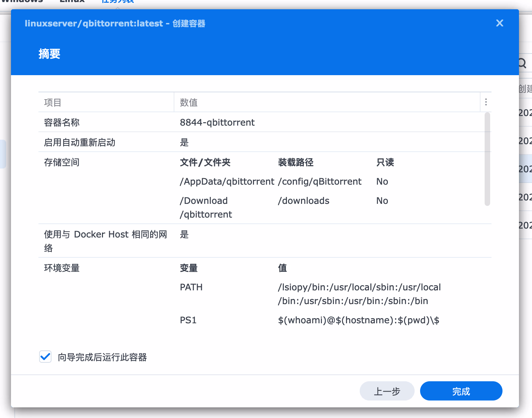
Task: Select the /AppData/qbittorrent folder entry
Action: [227, 182]
